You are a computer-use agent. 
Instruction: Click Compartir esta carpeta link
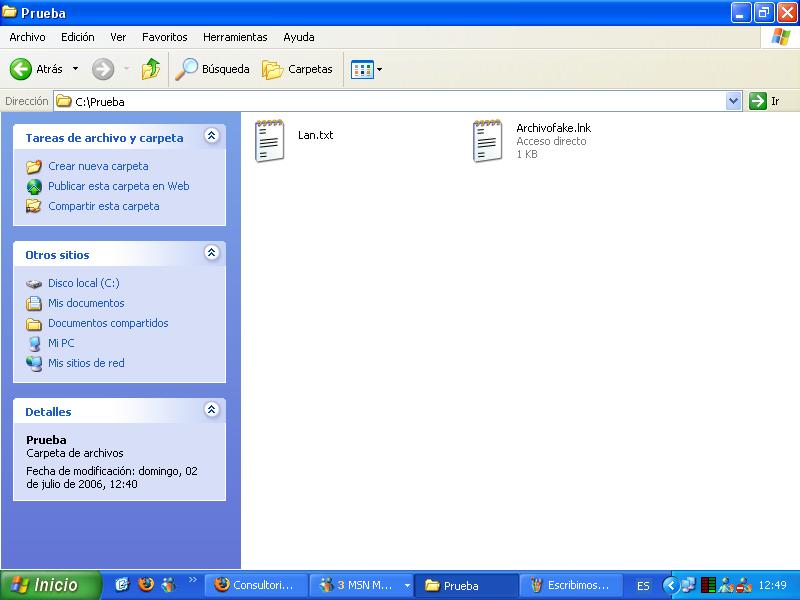[103, 206]
